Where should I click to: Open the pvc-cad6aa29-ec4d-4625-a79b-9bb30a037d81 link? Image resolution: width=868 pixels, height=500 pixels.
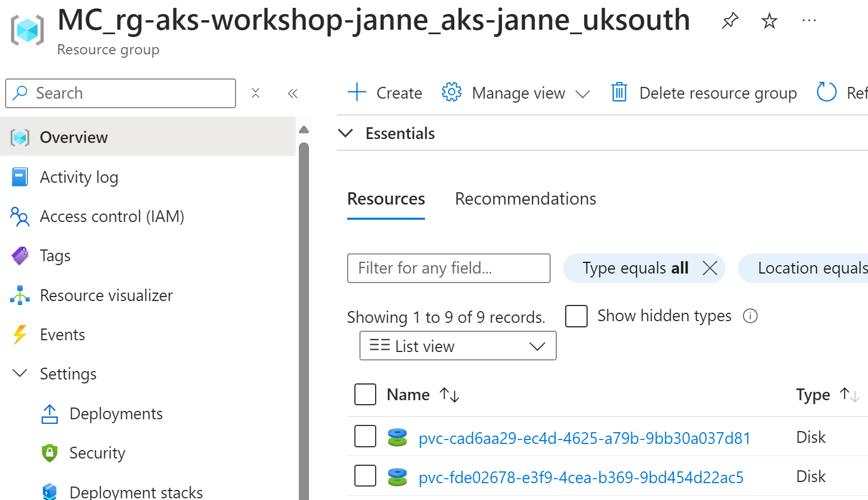(x=585, y=438)
